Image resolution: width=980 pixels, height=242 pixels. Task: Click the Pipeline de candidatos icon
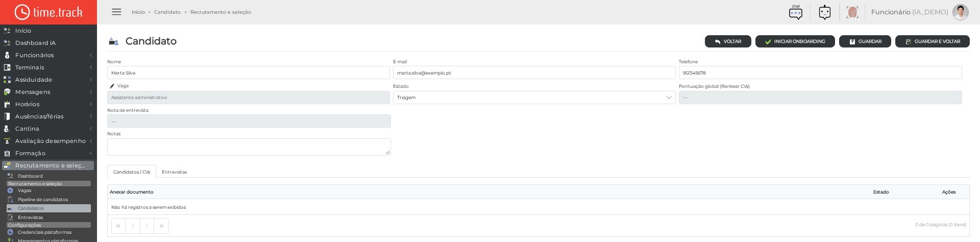pyautogui.click(x=10, y=200)
